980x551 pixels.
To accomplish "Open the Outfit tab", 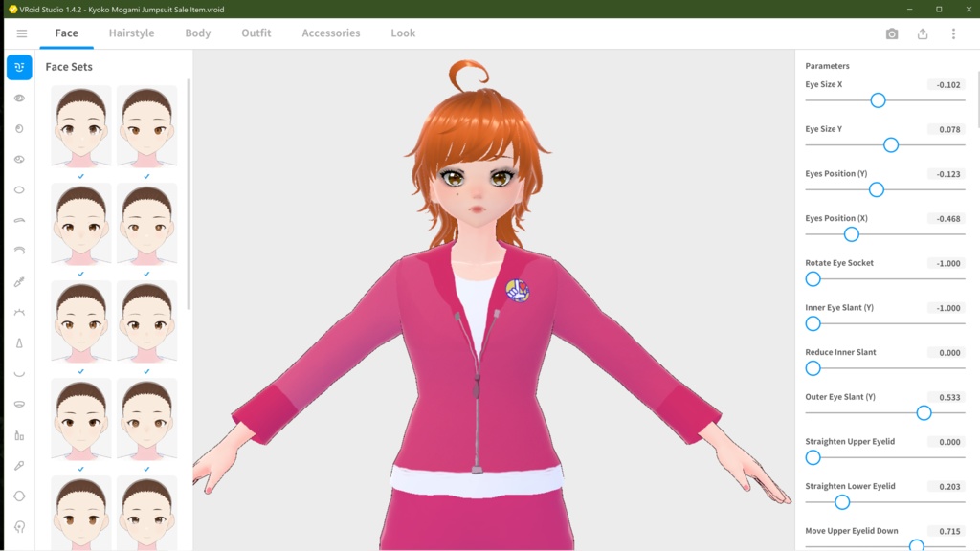I will tap(256, 33).
